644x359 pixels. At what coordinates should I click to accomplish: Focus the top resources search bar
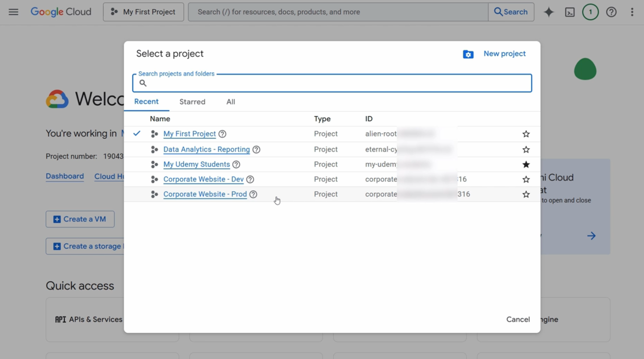[338, 12]
